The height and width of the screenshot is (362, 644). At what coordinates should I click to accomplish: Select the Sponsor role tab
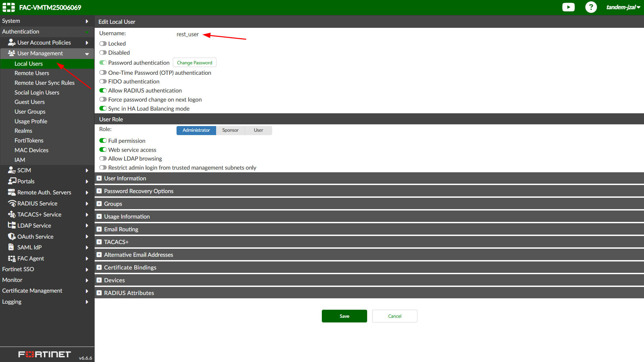230,130
